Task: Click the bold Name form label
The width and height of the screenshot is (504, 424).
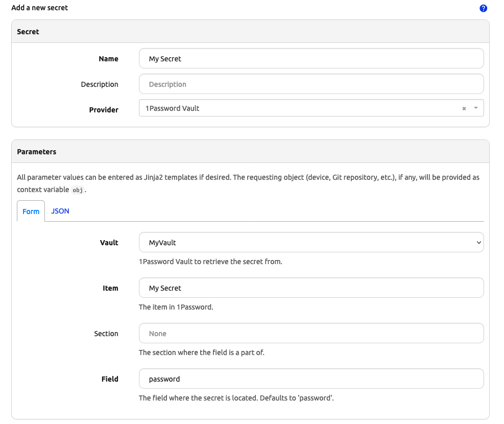Action: (x=108, y=59)
